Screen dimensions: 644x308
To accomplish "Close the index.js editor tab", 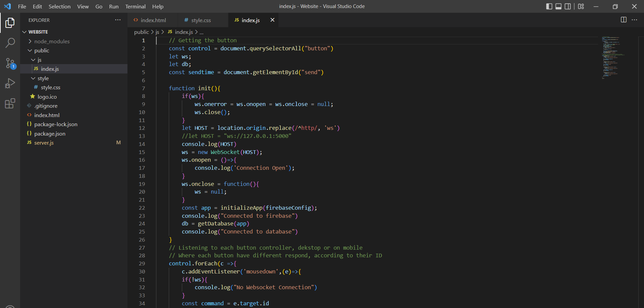I will [x=272, y=20].
